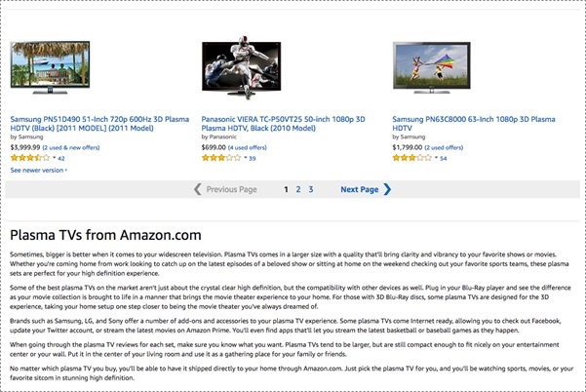Expand rating dropdown arrow beside 39 reviews
The image size is (586, 392).
click(245, 158)
